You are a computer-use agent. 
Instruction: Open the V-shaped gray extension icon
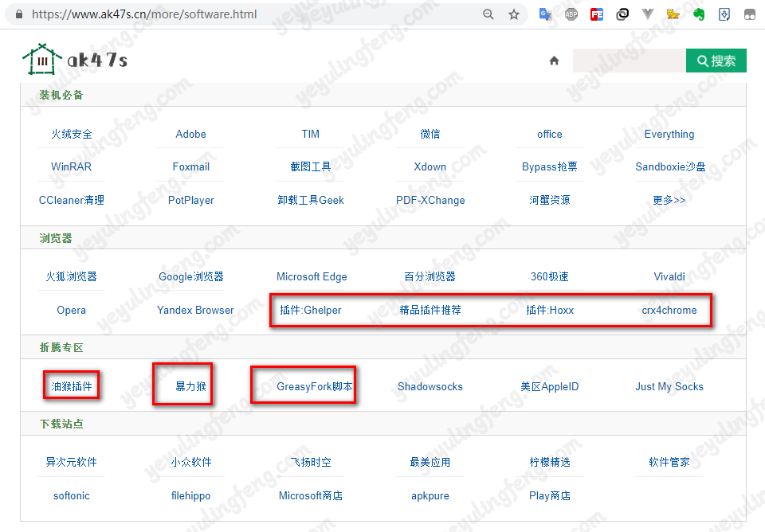click(647, 14)
